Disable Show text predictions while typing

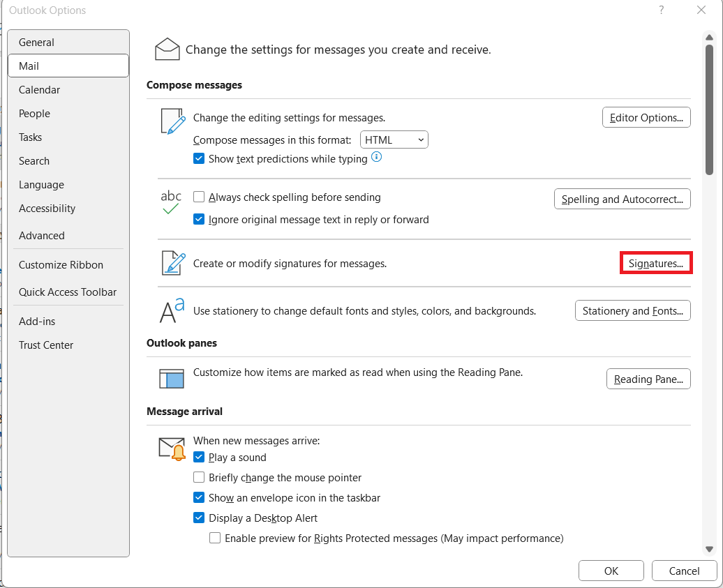click(x=199, y=158)
